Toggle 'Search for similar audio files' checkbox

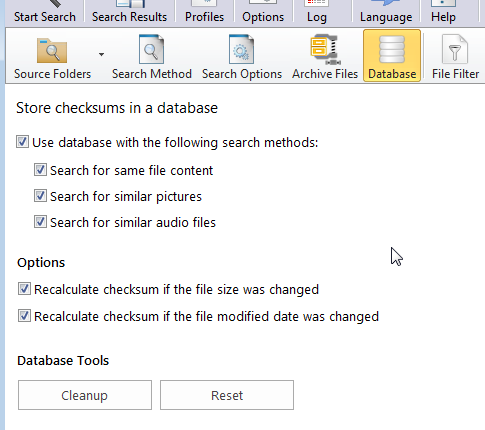tap(40, 222)
